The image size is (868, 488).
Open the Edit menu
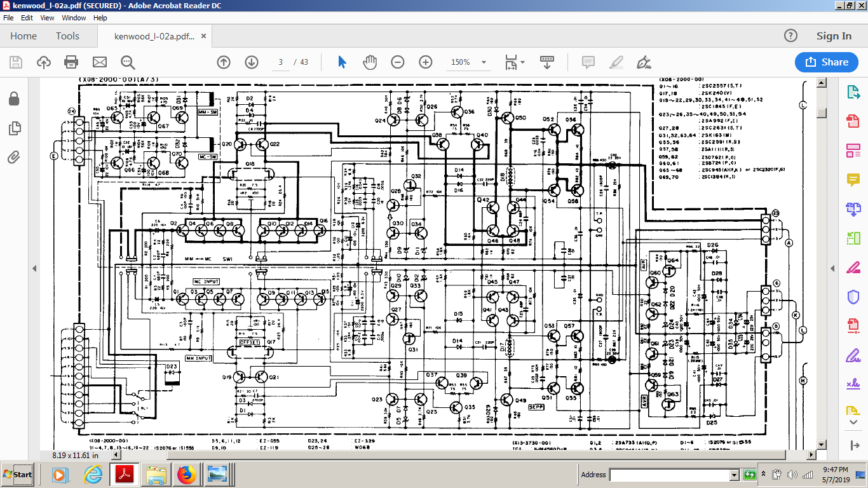(x=27, y=18)
